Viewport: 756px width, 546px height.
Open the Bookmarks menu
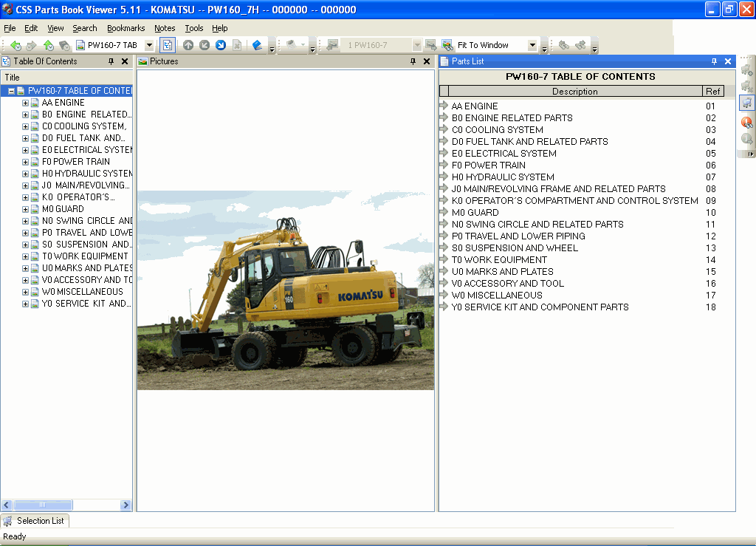pos(126,29)
